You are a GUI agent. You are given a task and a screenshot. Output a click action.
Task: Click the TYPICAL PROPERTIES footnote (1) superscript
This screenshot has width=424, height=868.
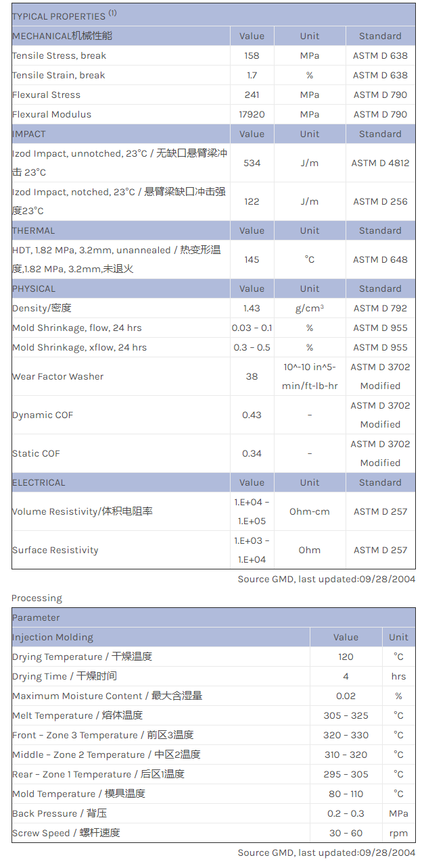tap(113, 13)
